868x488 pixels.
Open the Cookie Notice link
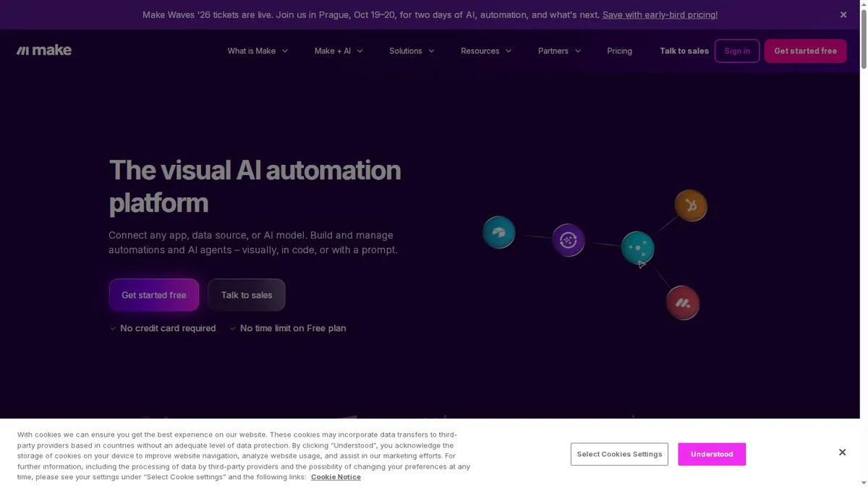(x=336, y=477)
